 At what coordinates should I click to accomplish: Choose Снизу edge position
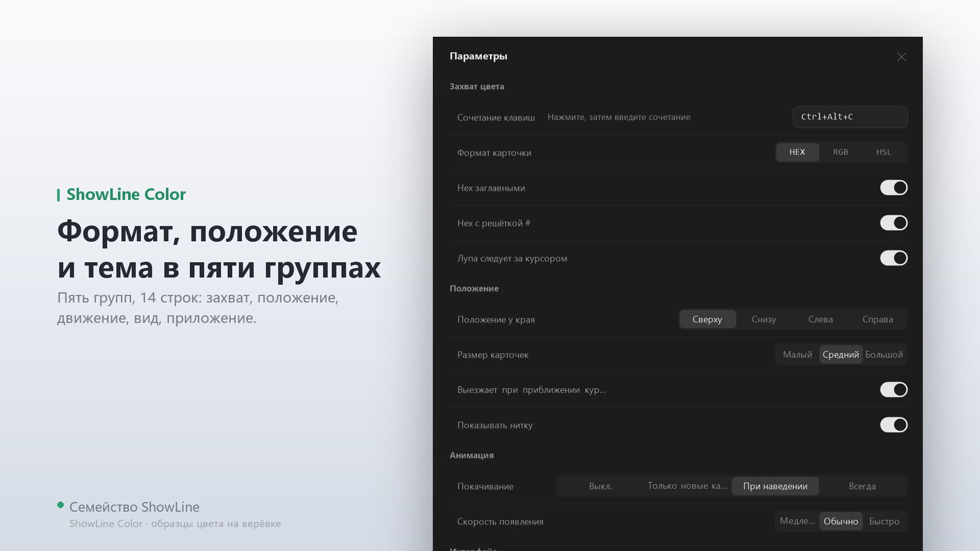764,320
